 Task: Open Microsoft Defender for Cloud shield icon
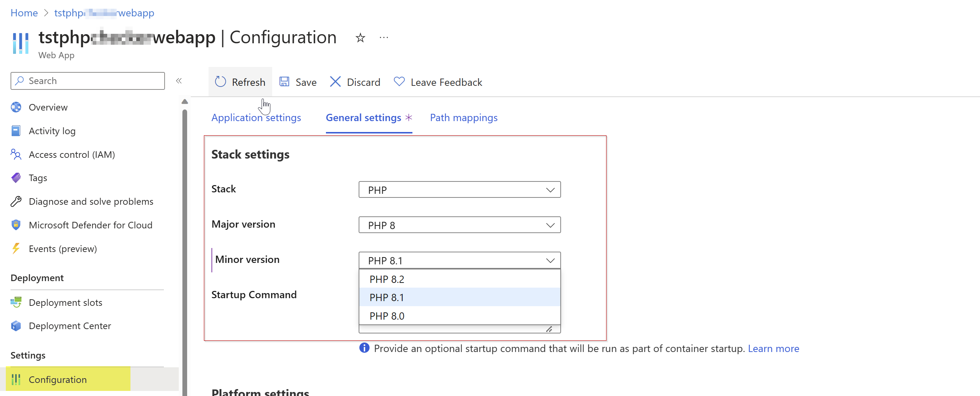(x=16, y=225)
